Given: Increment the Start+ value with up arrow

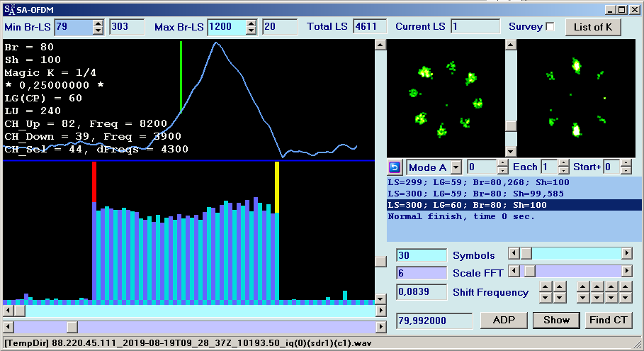Looking at the screenshot, I should click(x=626, y=164).
